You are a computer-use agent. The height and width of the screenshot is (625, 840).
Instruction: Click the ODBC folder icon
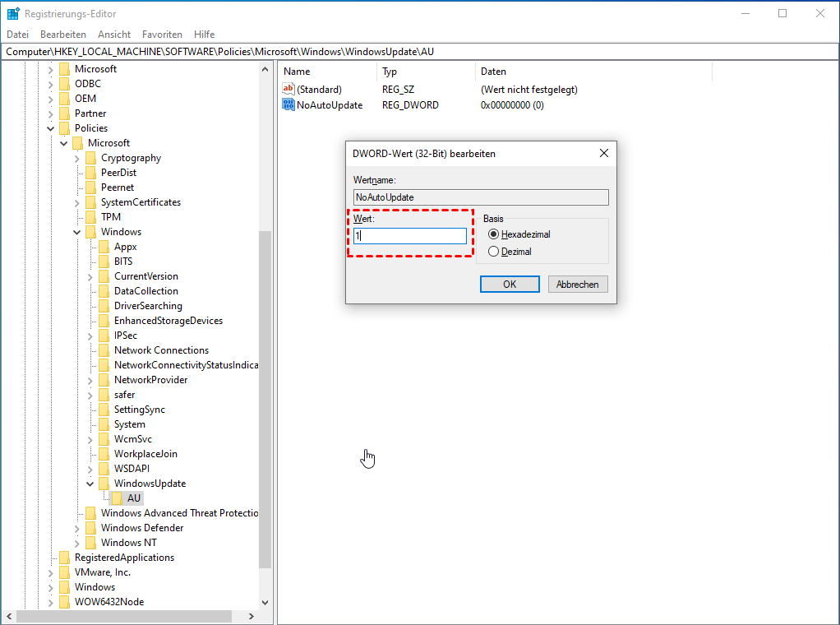click(x=64, y=84)
